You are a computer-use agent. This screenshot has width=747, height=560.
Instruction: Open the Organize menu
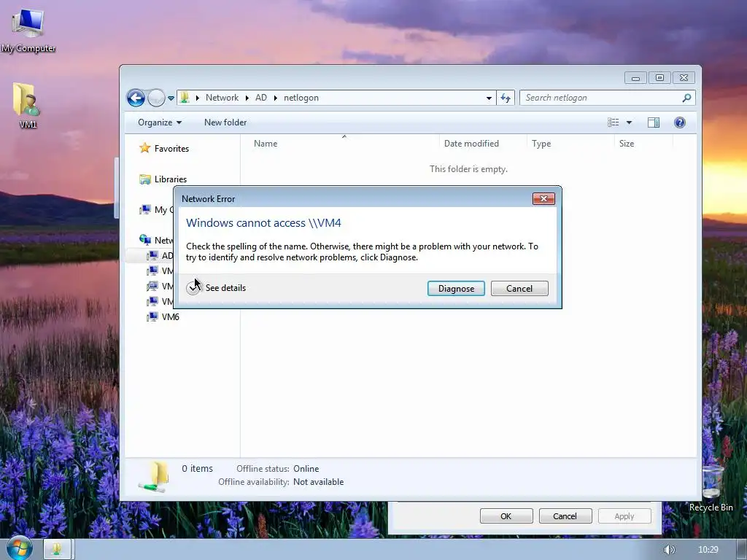click(160, 122)
